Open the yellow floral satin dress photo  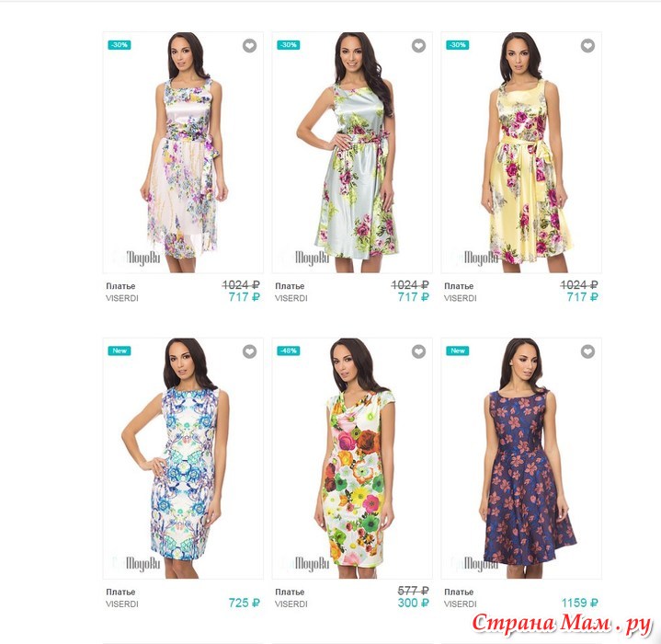click(521, 152)
